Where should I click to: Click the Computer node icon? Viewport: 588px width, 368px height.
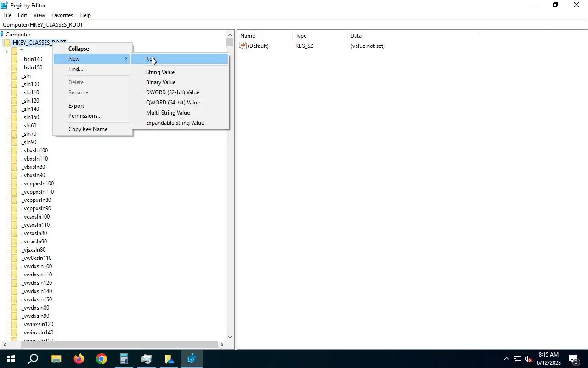2,34
